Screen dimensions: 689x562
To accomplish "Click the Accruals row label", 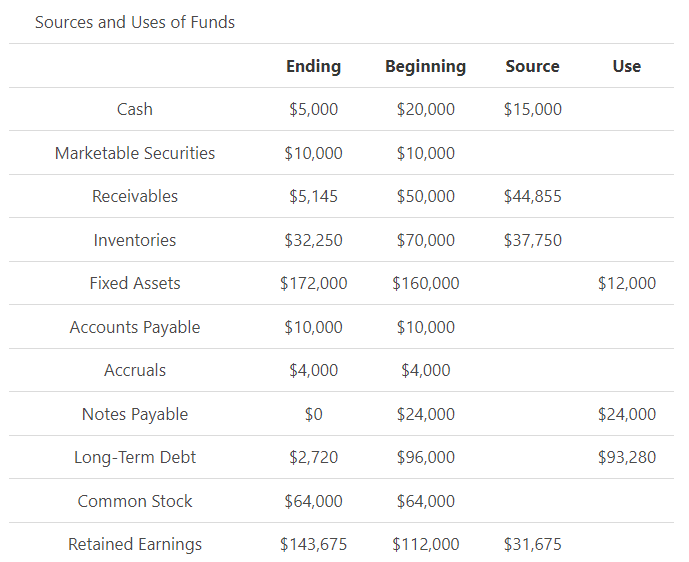I will (135, 370).
